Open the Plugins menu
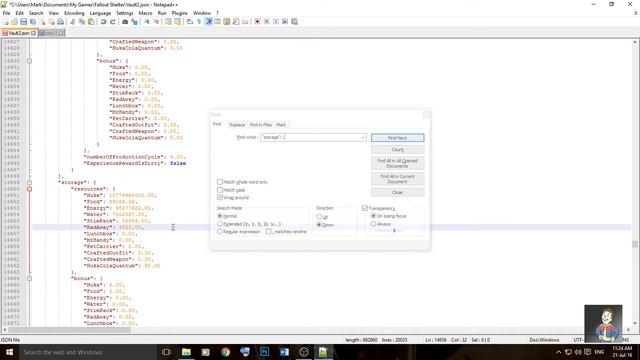 coord(179,13)
